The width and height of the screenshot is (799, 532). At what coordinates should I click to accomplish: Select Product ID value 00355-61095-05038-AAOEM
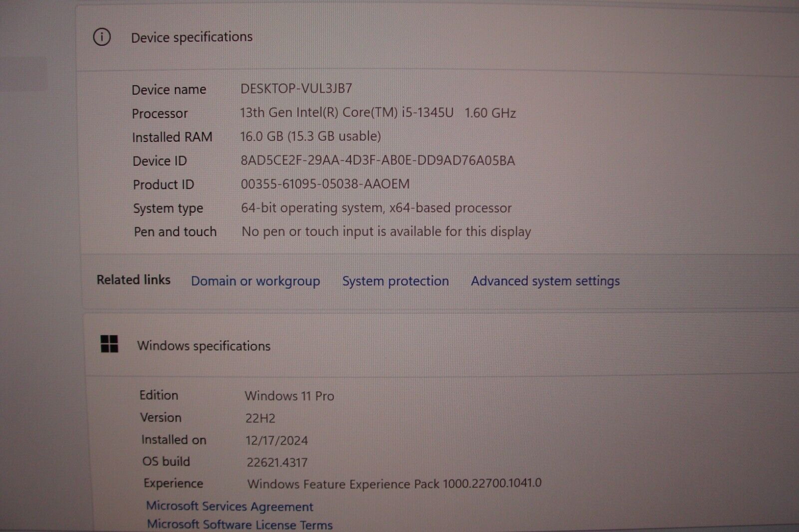click(x=325, y=184)
